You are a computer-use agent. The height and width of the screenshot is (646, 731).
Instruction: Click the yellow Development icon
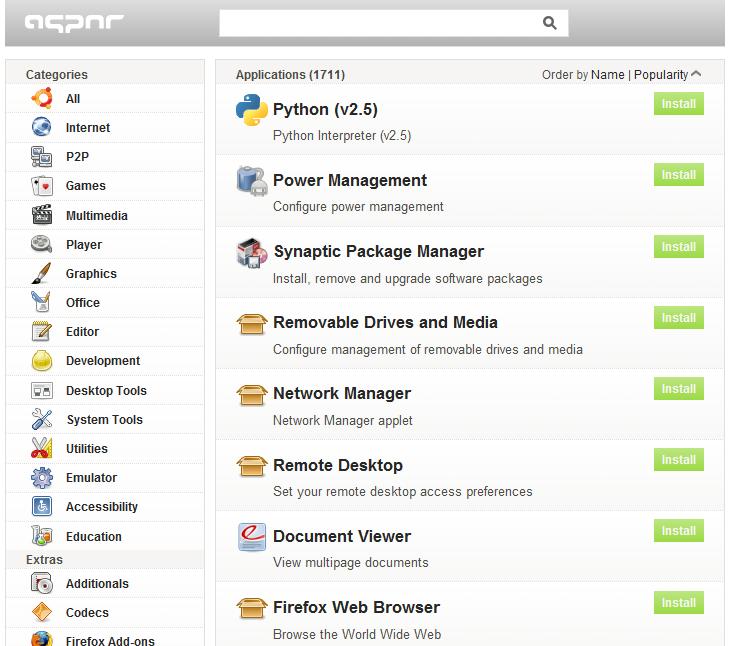pyautogui.click(x=42, y=361)
